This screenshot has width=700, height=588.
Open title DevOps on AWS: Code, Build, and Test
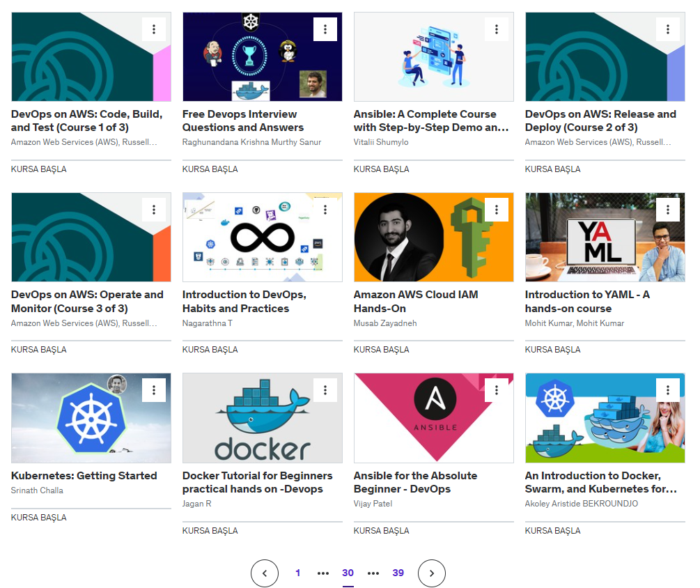tap(87, 121)
